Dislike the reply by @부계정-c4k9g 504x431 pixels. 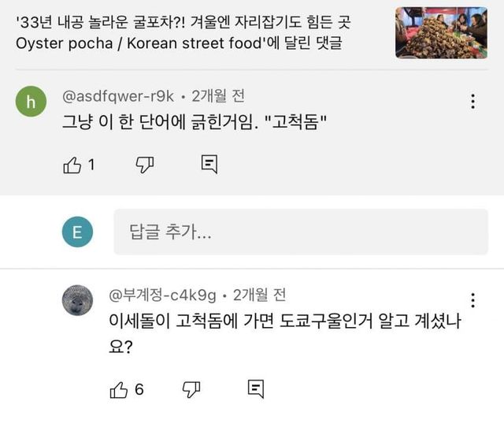click(191, 388)
